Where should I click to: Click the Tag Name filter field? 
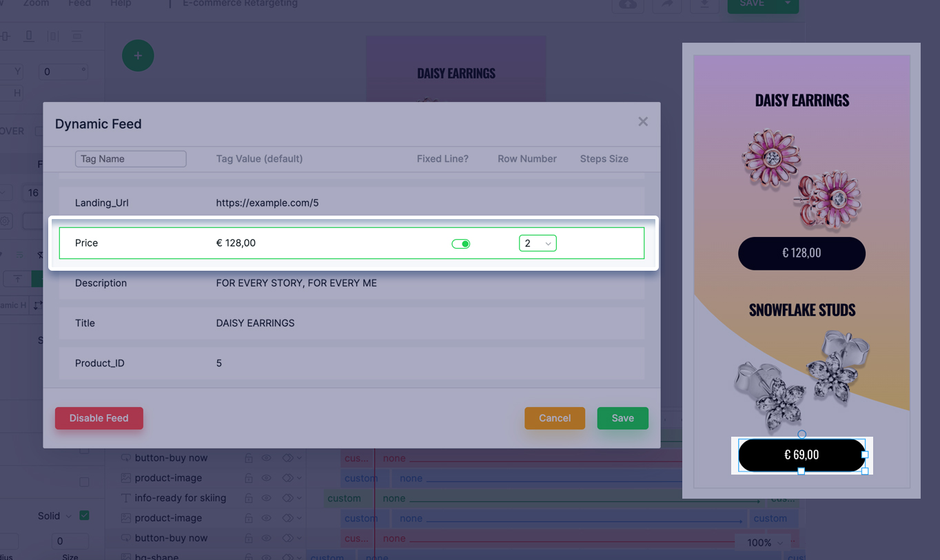[x=130, y=159]
